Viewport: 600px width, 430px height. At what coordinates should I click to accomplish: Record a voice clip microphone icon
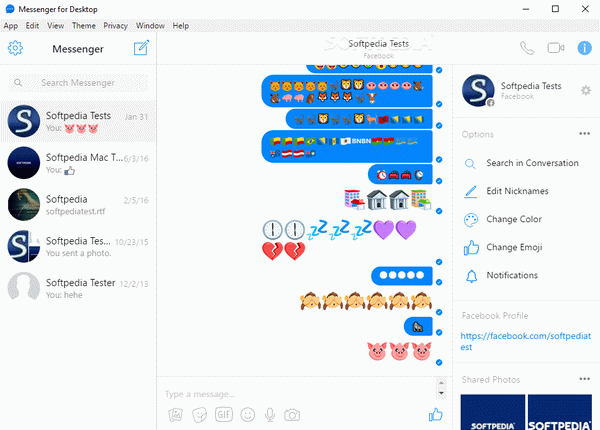270,415
